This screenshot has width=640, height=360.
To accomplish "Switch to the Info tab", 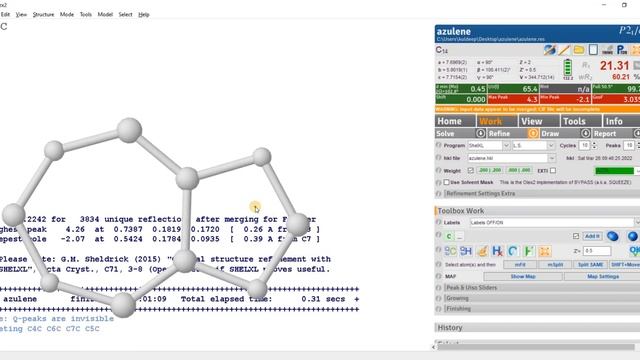I will (621, 121).
